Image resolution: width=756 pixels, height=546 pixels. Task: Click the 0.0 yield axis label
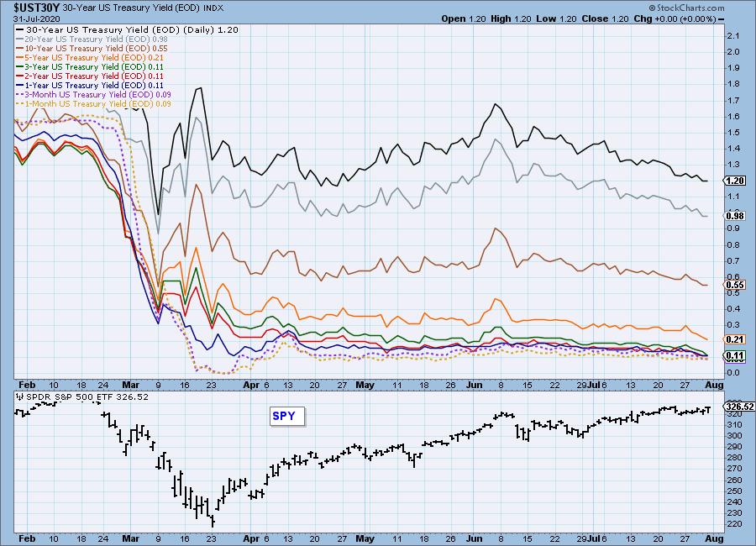732,372
